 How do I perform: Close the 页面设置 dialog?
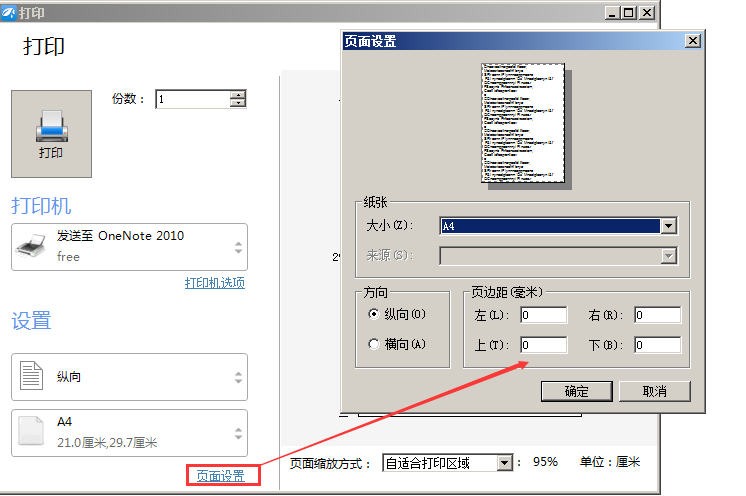(x=692, y=41)
